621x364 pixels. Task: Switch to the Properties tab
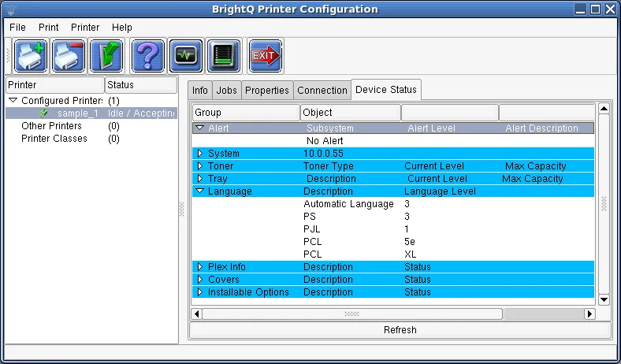(267, 91)
